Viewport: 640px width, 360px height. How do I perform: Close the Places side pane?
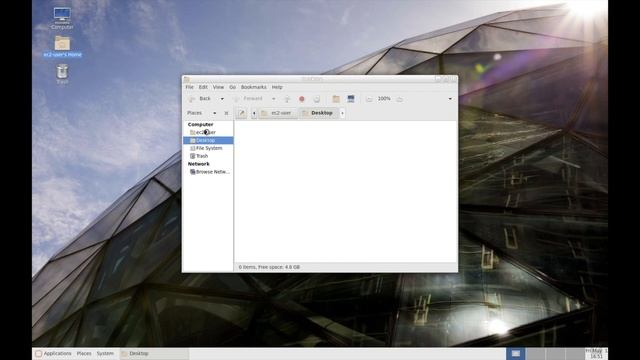(226, 113)
